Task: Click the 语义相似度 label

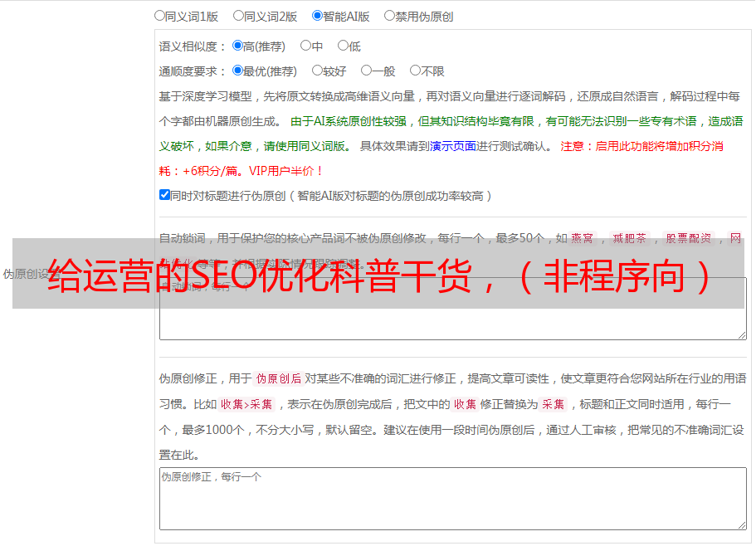Action: (193, 46)
